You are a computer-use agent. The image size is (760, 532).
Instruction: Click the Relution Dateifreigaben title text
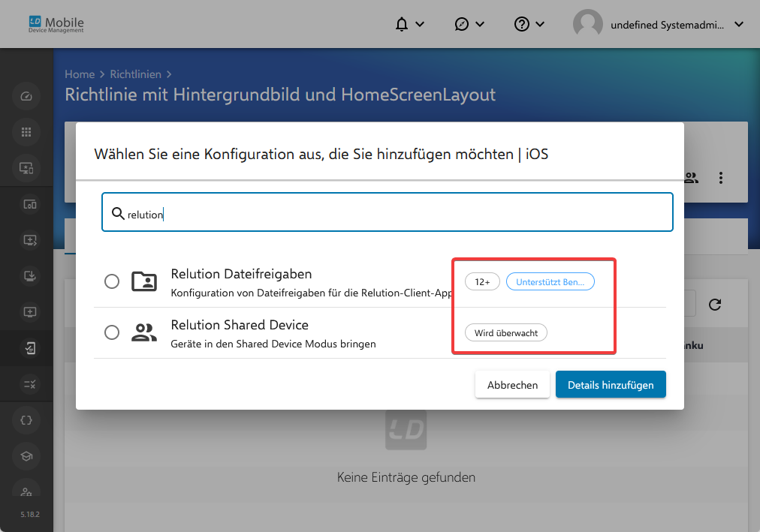coord(241,274)
